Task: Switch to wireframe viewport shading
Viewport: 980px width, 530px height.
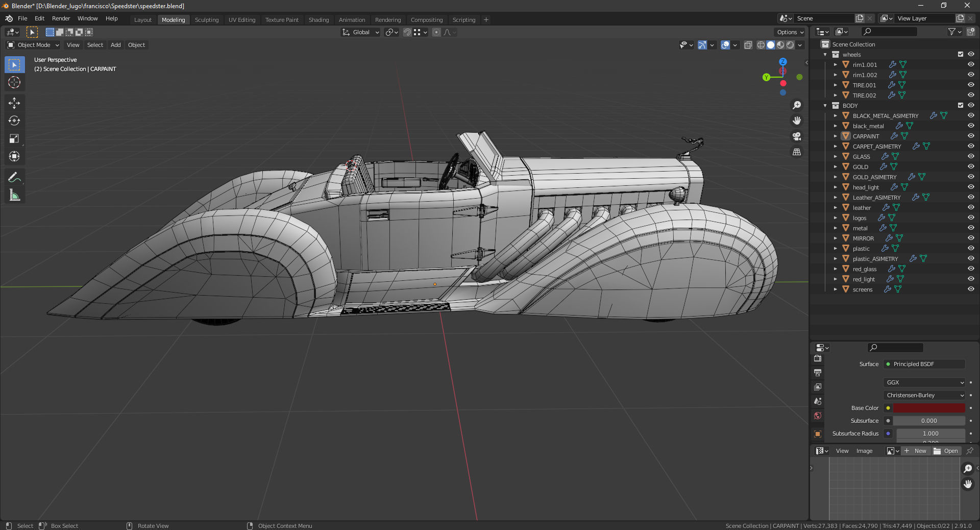Action: coord(761,45)
